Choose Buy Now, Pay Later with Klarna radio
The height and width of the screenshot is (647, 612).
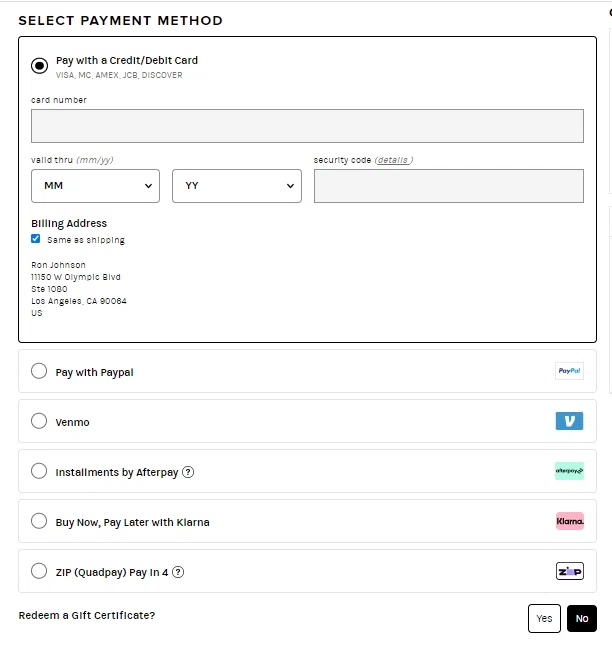(x=39, y=521)
